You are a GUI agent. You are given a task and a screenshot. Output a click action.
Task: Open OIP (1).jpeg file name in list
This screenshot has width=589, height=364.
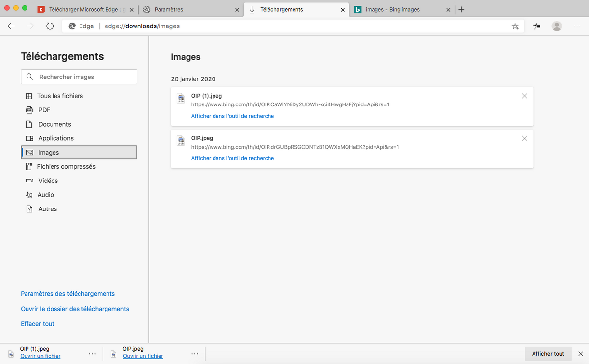point(207,96)
